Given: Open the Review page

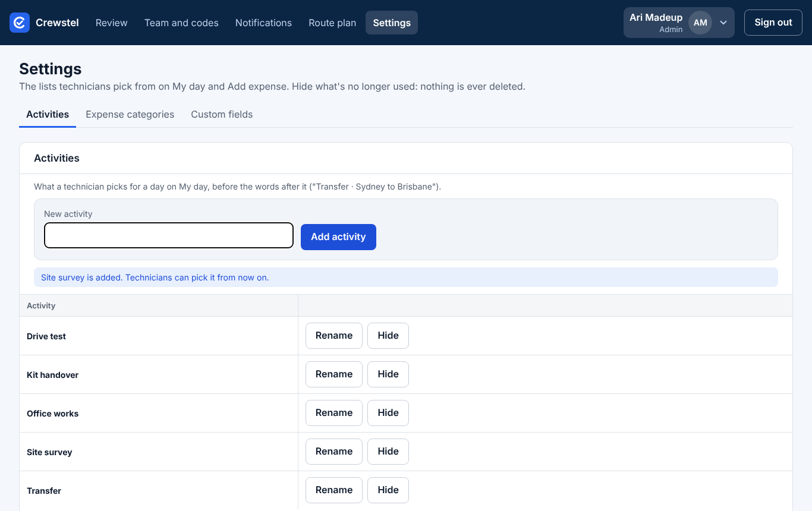Looking at the screenshot, I should (x=112, y=23).
